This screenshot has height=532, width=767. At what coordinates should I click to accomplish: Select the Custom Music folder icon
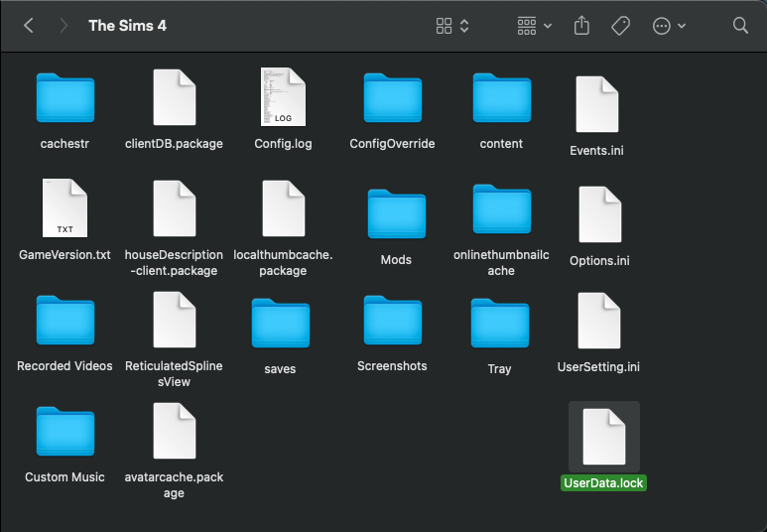click(x=65, y=431)
